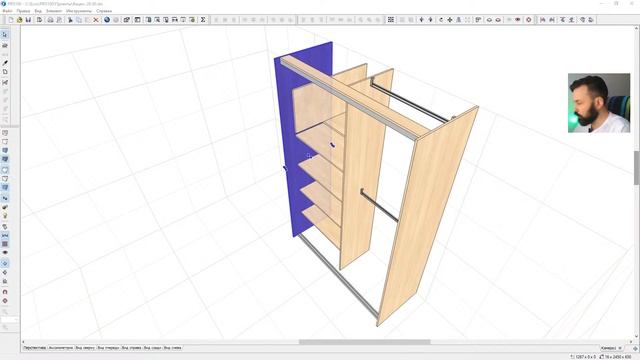
Task: Click the grid toolbar icon
Action: pyautogui.click(x=391, y=20)
